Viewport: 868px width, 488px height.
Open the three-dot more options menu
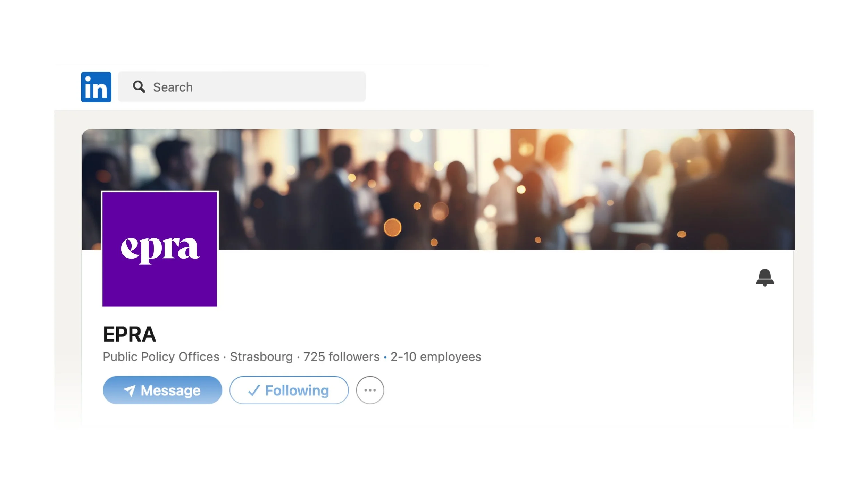[370, 390]
